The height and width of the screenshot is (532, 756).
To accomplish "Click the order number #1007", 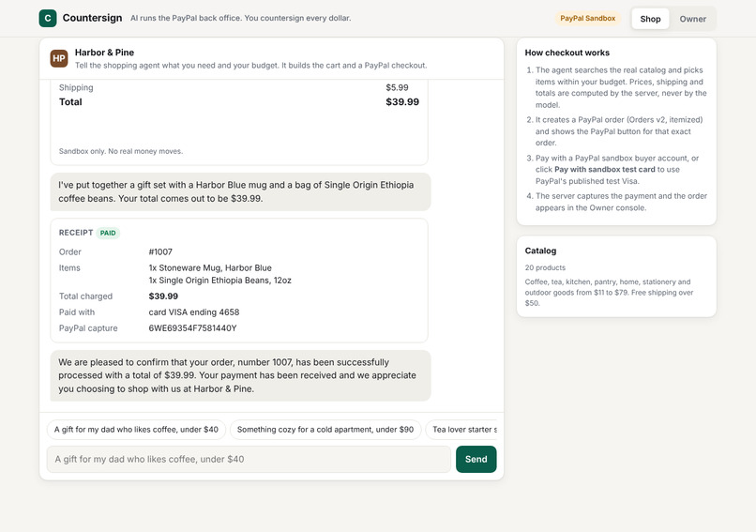I will tap(160, 251).
